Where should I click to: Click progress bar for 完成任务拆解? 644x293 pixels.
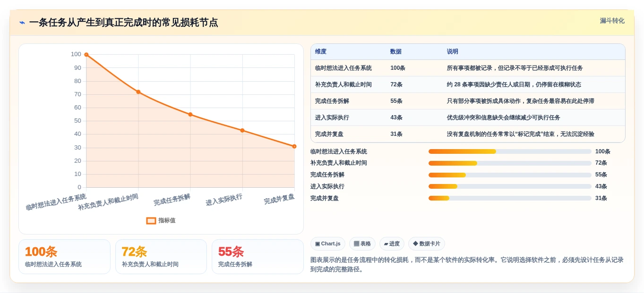click(x=510, y=175)
